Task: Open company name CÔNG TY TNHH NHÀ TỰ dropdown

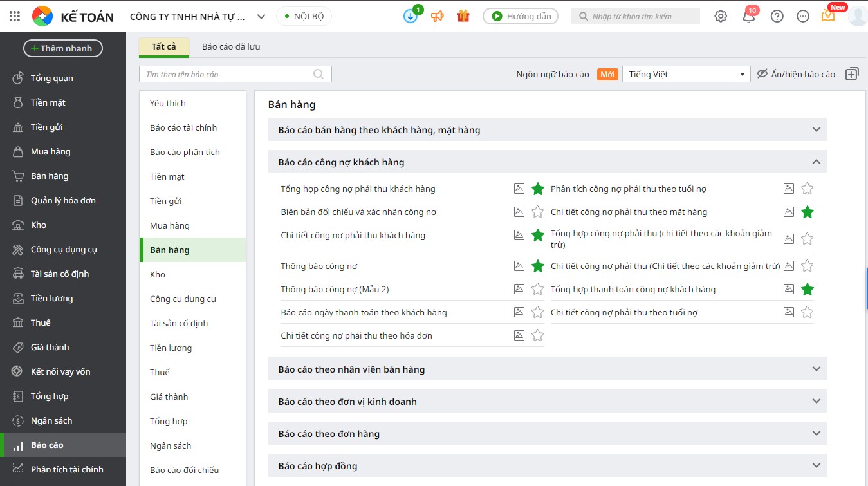Action: (198, 16)
